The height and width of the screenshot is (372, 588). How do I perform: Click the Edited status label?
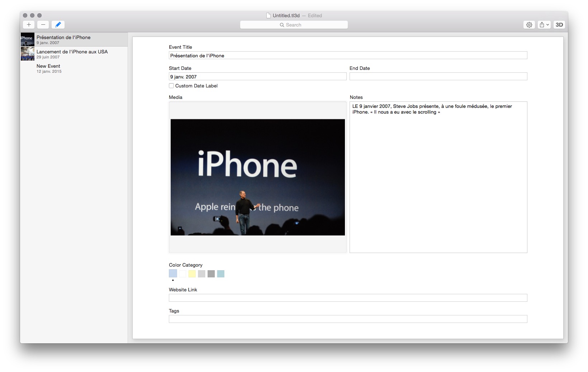[315, 15]
